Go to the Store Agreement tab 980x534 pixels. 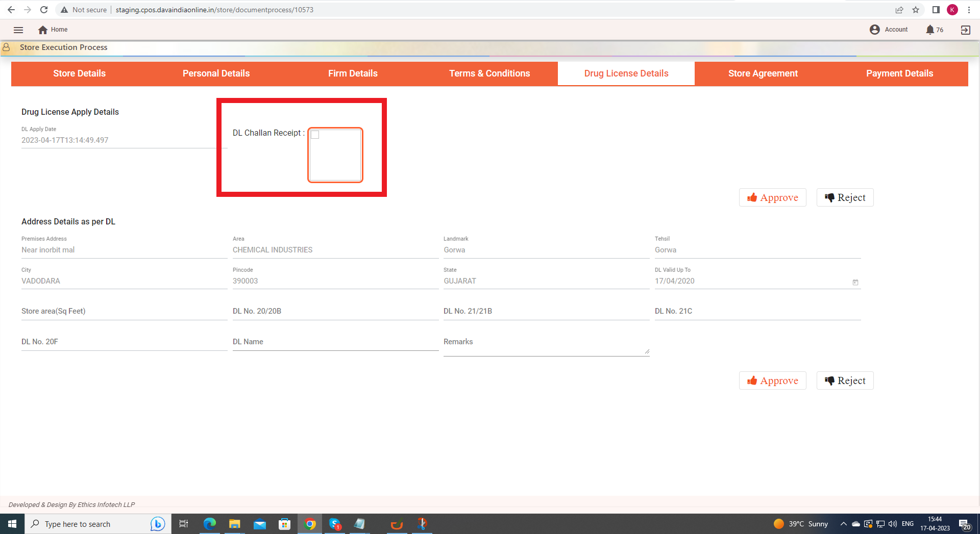pos(763,73)
